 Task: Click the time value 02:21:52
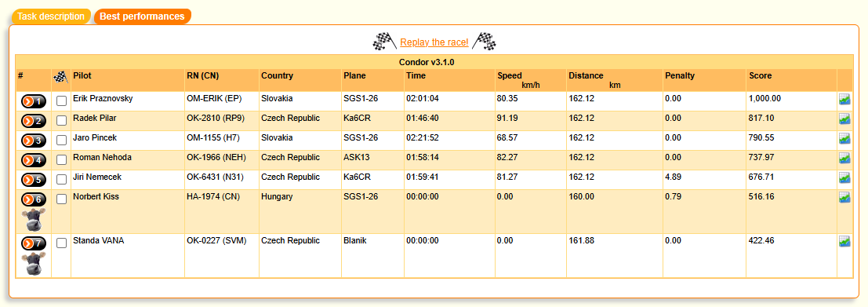(x=423, y=137)
